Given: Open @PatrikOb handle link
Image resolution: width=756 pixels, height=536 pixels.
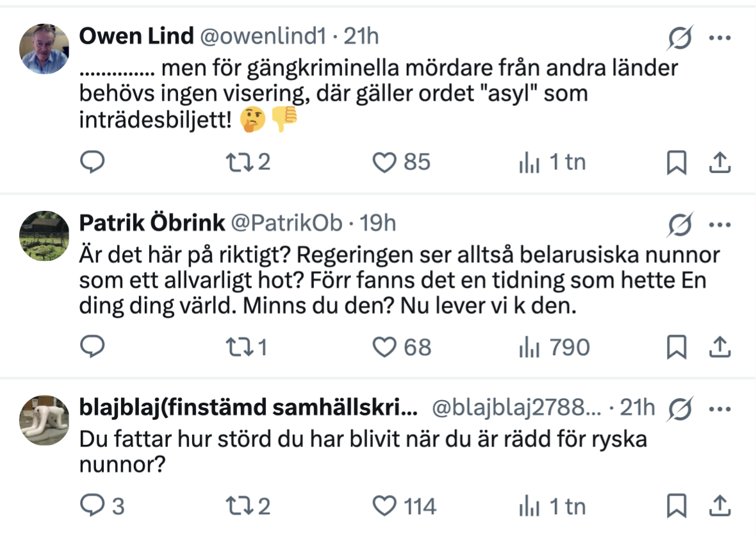Looking at the screenshot, I should click(x=287, y=222).
